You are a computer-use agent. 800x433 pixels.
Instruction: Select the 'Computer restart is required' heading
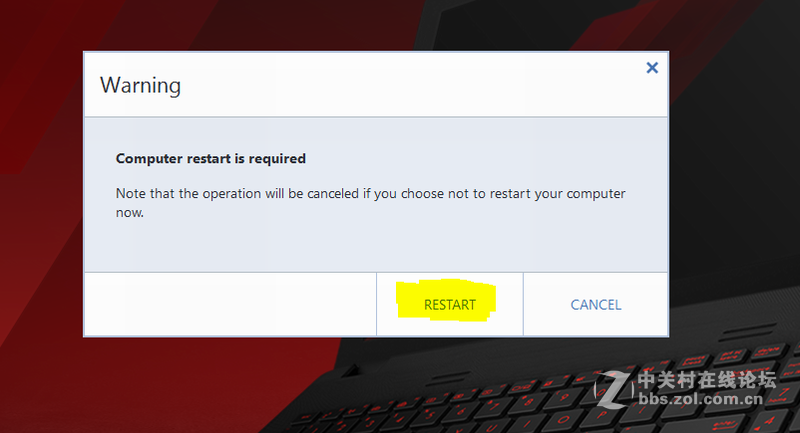pyautogui.click(x=211, y=159)
